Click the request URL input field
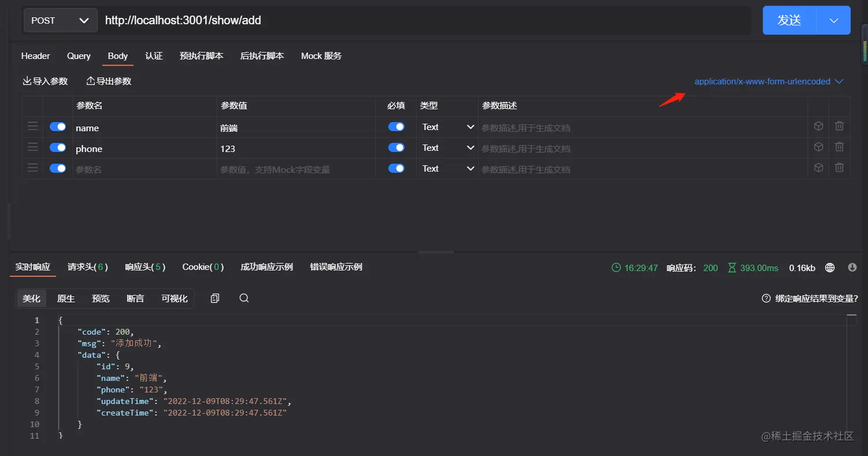The image size is (868, 456). [x=425, y=21]
